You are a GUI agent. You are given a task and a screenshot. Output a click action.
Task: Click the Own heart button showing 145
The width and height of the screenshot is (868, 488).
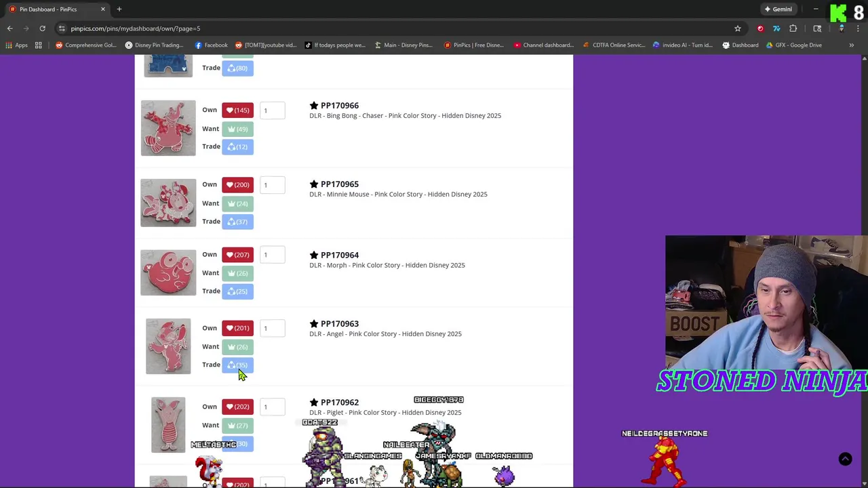237,110
